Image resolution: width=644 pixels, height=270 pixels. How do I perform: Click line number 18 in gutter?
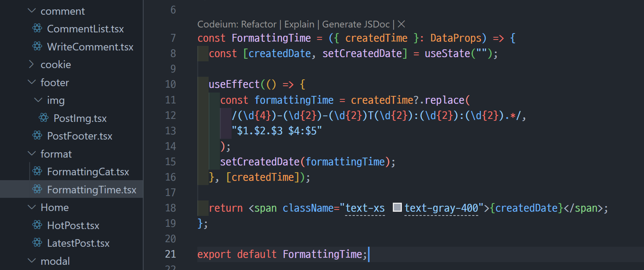click(x=170, y=208)
